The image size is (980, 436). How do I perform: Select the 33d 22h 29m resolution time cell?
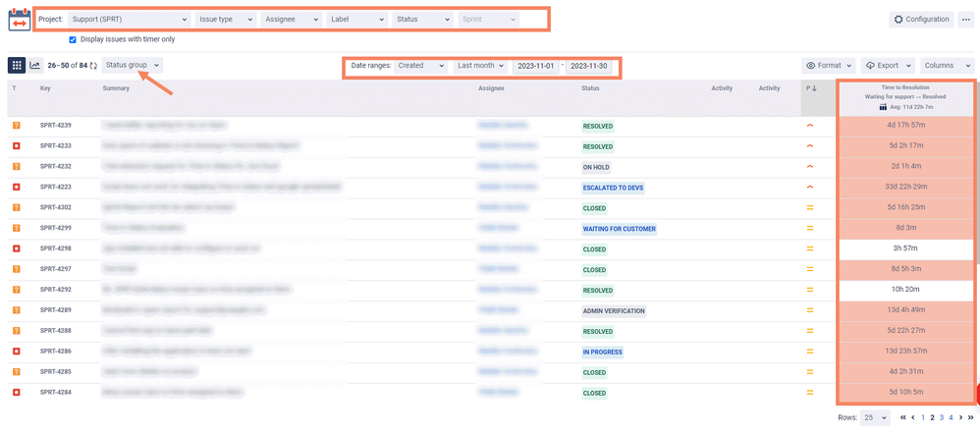(x=906, y=187)
